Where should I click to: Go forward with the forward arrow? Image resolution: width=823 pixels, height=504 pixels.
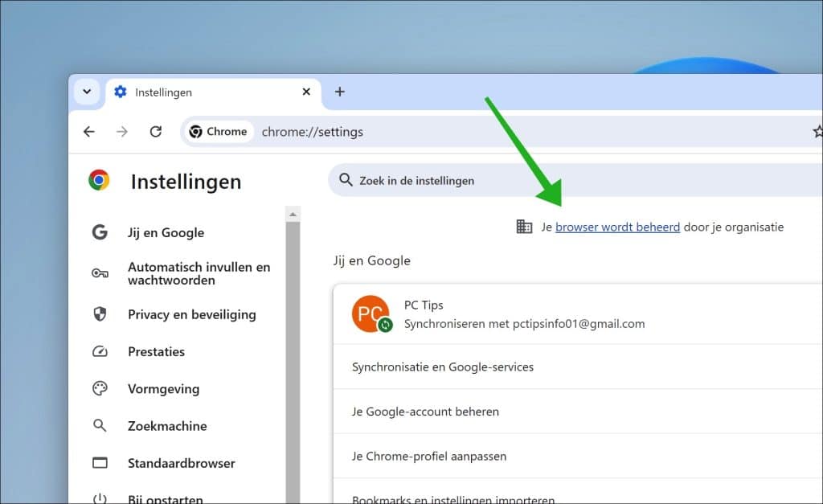[122, 131]
